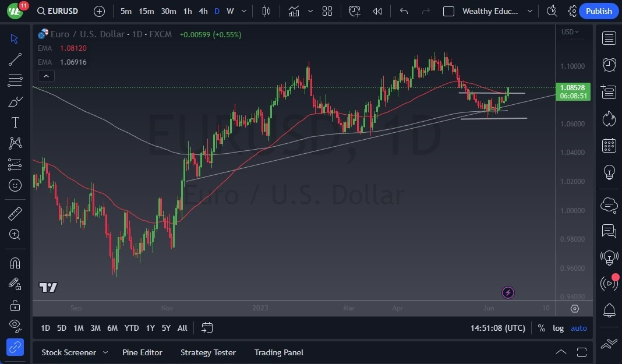Open the Watchlist panel
Viewport: 622px width, 364px height.
tap(608, 38)
